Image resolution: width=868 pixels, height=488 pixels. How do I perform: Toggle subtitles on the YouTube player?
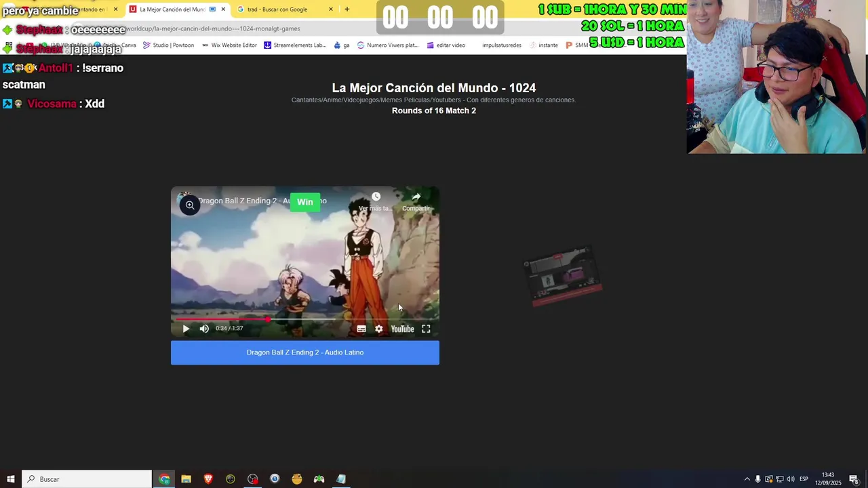(x=361, y=329)
